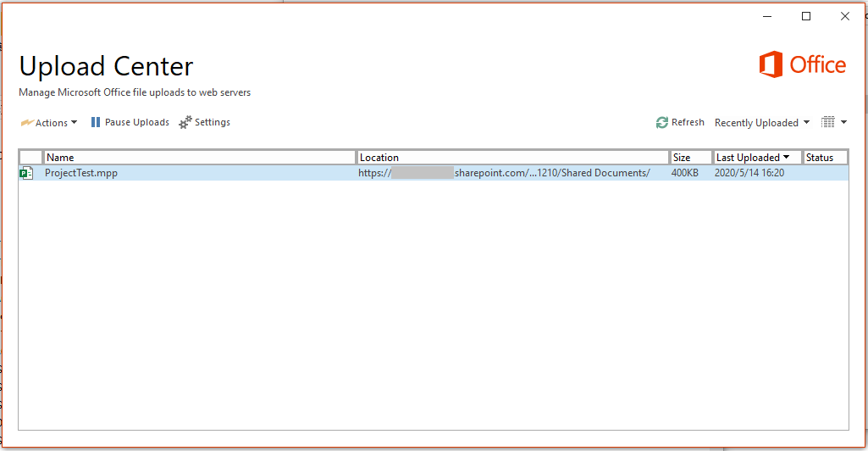
Task: Click the view layout grid icon
Action: pyautogui.click(x=827, y=122)
